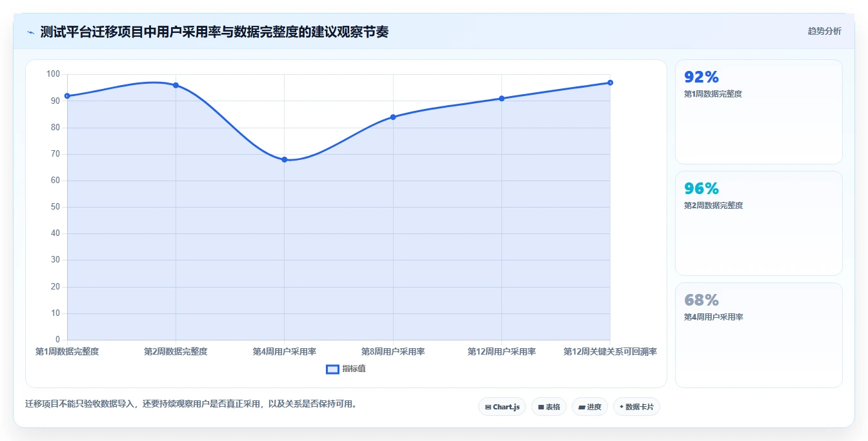Click x-axis label 第12周用户采用率
The image size is (868, 441).
click(501, 351)
